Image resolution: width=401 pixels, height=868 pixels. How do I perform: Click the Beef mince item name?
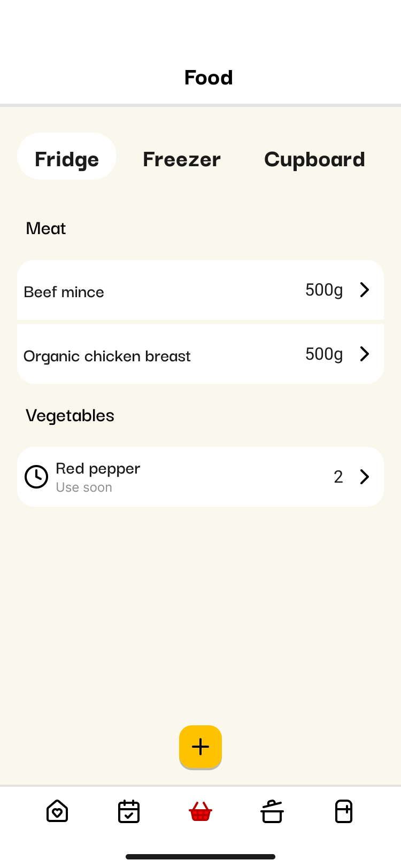click(x=64, y=292)
